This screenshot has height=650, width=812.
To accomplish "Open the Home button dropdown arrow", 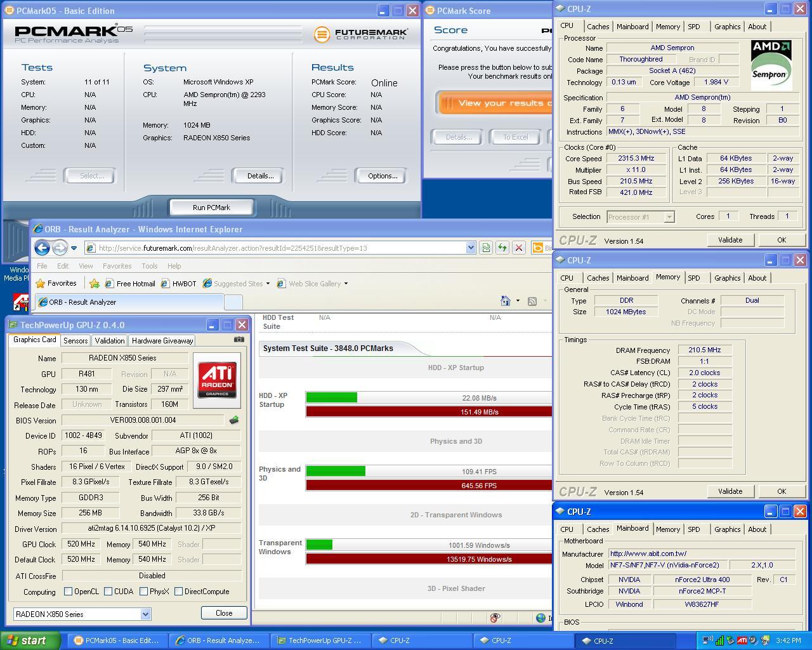I will [x=518, y=301].
